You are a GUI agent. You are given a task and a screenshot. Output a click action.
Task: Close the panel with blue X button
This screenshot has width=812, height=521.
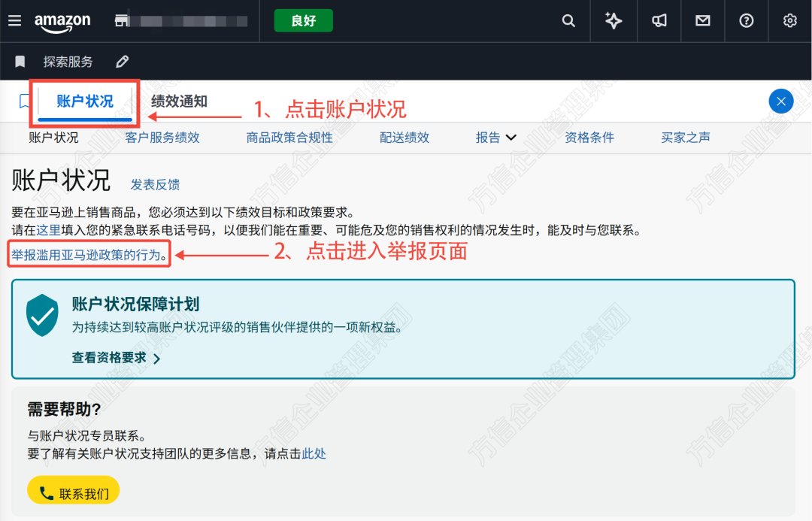coord(781,101)
